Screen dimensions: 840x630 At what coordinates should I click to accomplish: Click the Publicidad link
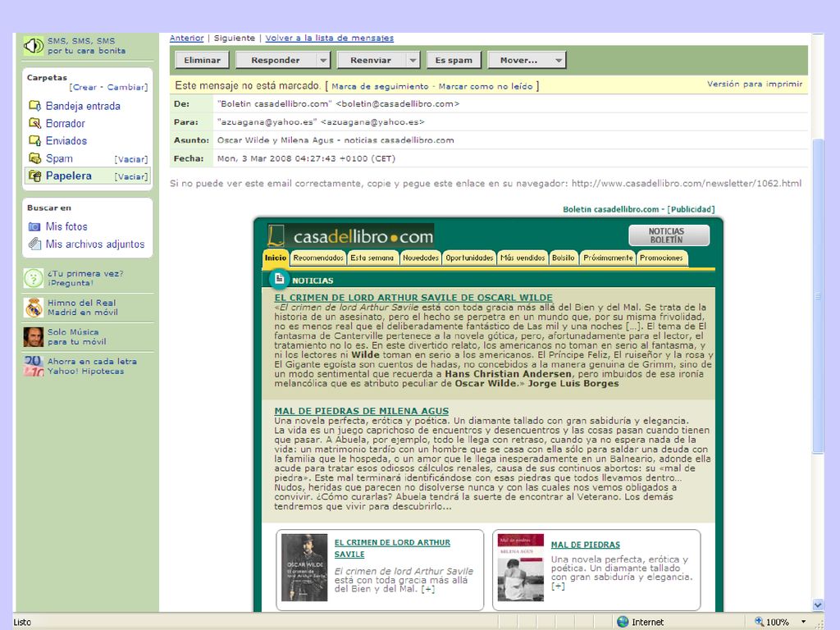coord(691,209)
